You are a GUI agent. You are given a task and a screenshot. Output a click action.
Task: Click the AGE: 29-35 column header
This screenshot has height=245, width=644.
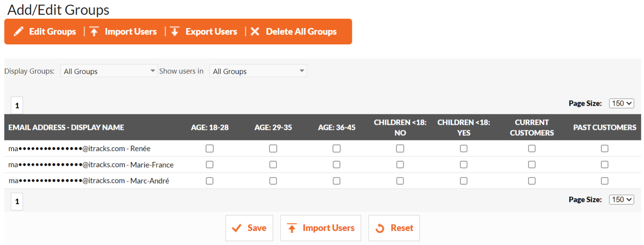coord(273,128)
